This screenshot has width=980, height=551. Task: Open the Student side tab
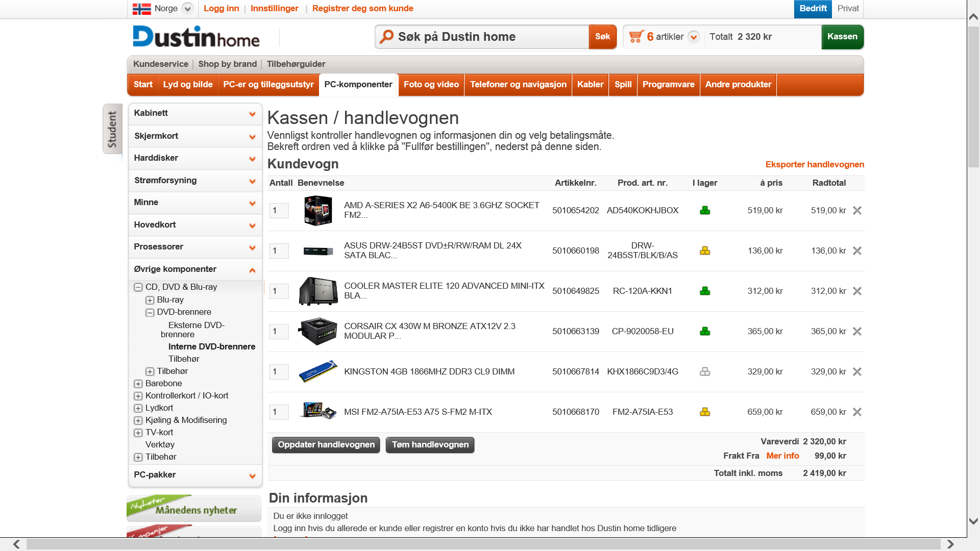(x=112, y=129)
